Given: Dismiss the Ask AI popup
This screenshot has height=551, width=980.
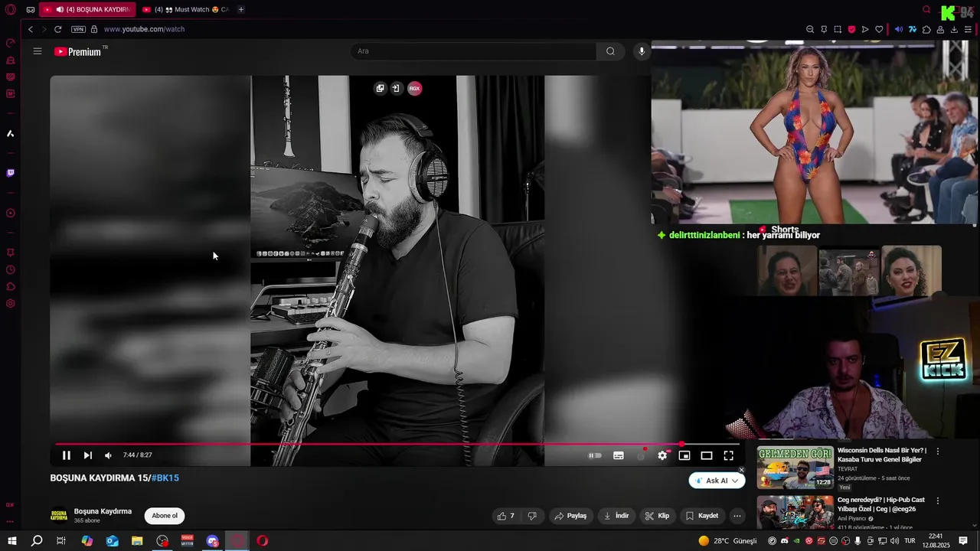Looking at the screenshot, I should click(741, 470).
